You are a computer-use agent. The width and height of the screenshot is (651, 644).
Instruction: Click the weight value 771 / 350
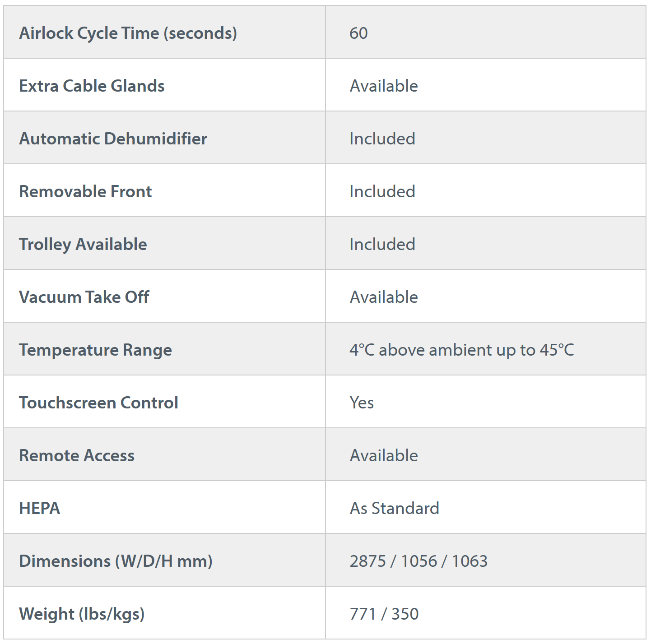(384, 614)
